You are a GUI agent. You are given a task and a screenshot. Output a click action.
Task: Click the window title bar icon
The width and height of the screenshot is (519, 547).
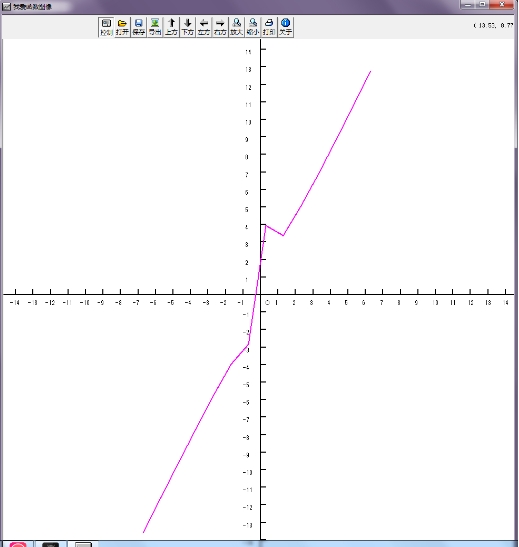click(7, 6)
